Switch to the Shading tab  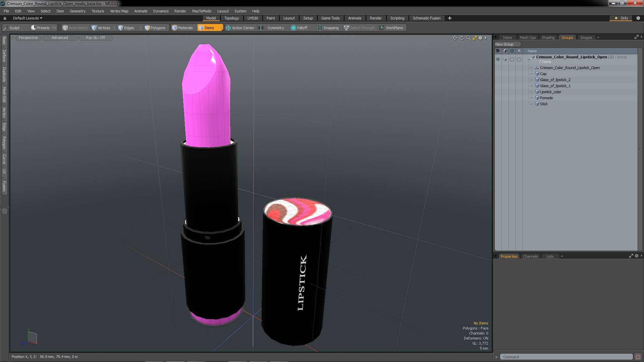coord(548,38)
